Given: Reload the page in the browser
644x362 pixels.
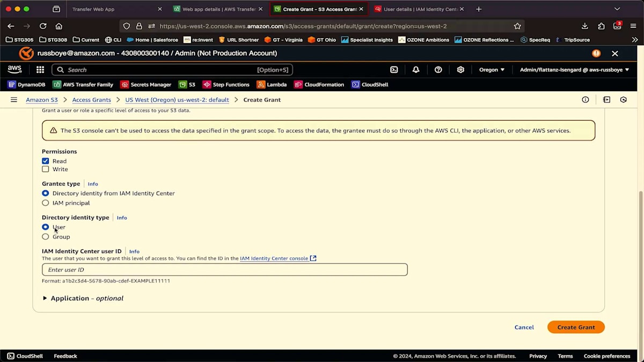Looking at the screenshot, I should (x=43, y=26).
